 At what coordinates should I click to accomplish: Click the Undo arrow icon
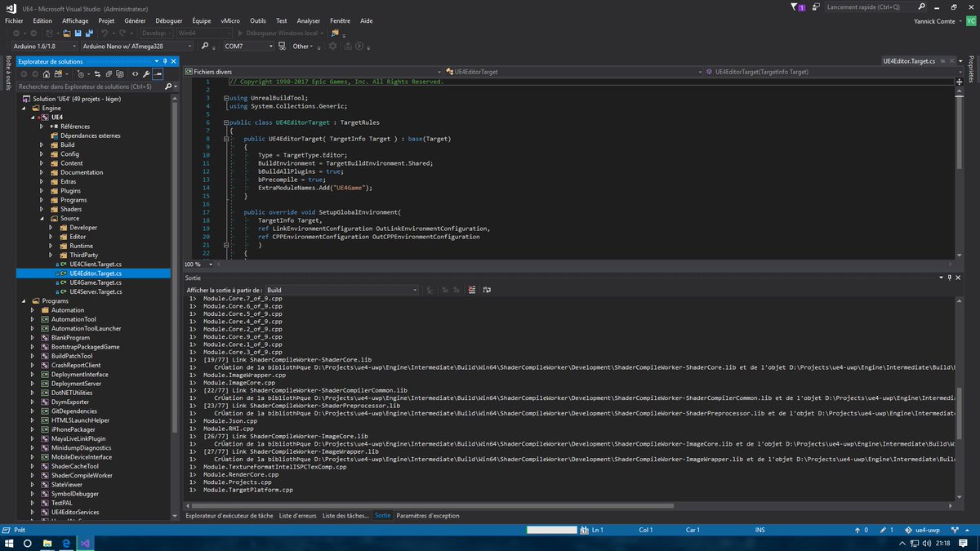[x=105, y=33]
